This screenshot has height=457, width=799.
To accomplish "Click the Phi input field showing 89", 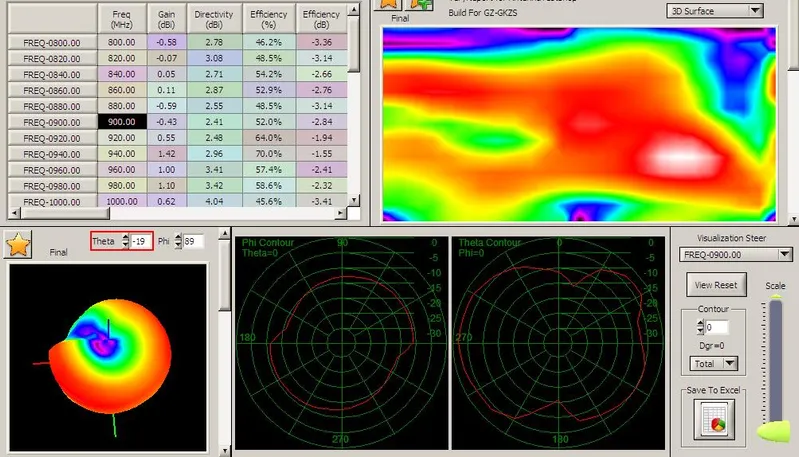I will tap(193, 241).
